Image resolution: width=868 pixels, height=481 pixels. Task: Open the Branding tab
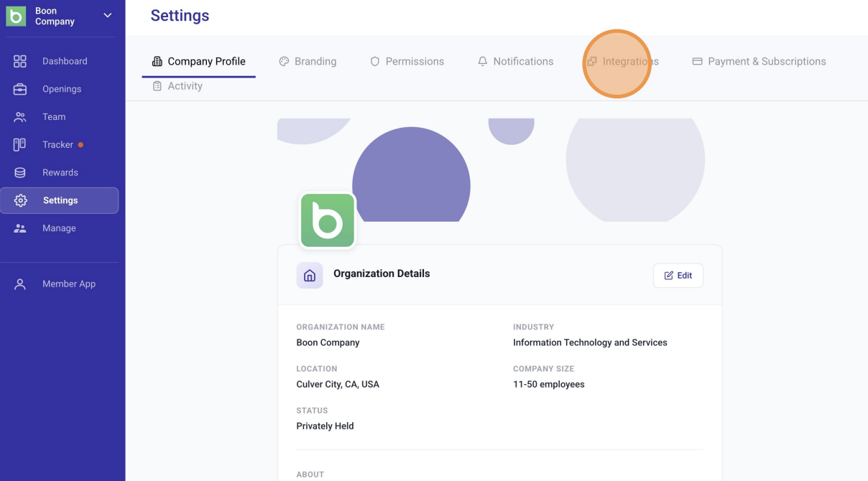click(308, 62)
